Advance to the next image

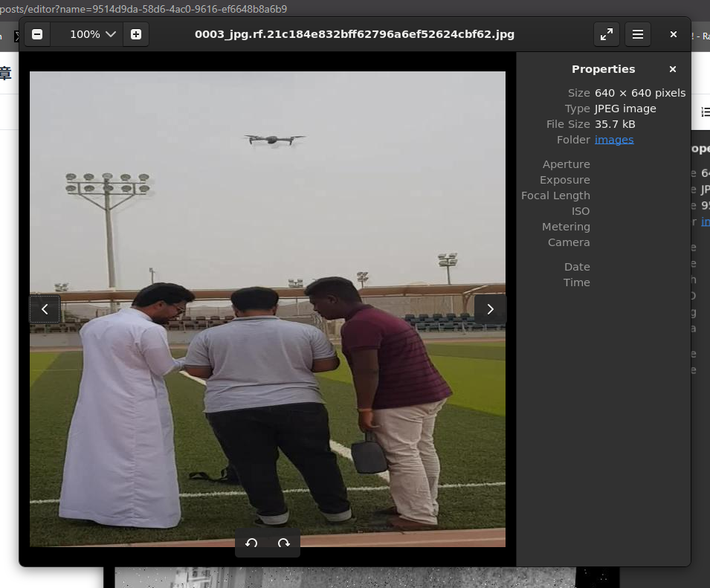click(x=490, y=309)
